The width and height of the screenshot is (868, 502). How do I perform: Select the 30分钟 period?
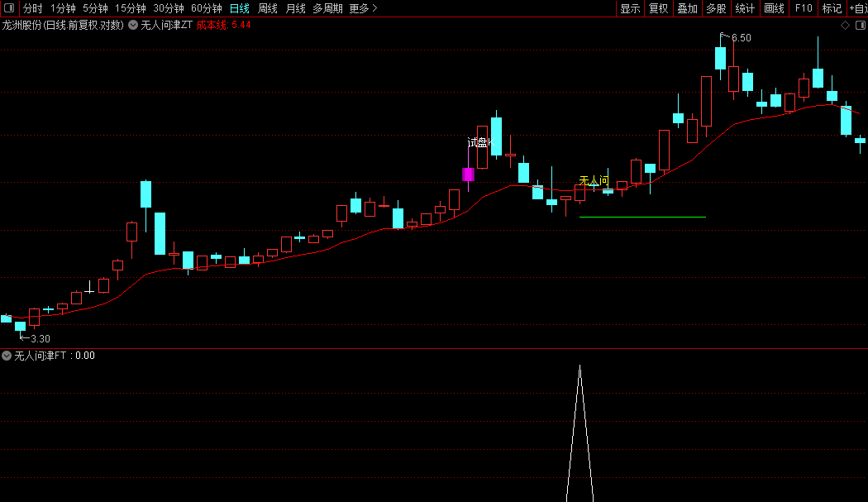[x=169, y=8]
